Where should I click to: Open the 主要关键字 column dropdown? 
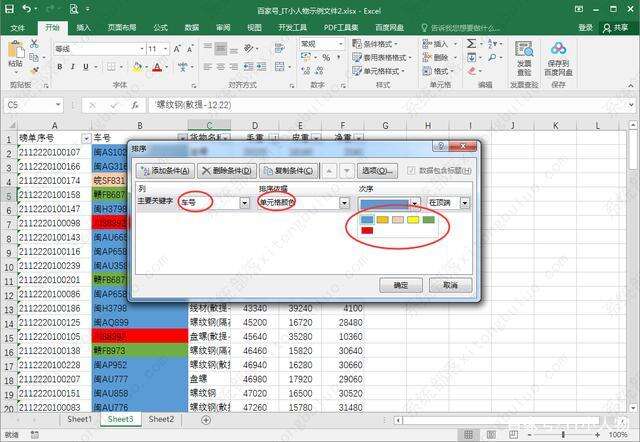(x=245, y=203)
